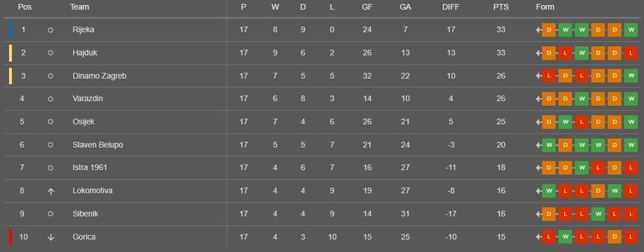Click the orange D badge in Lokomotiva's form
The height and width of the screenshot is (252, 644).
pyautogui.click(x=598, y=191)
